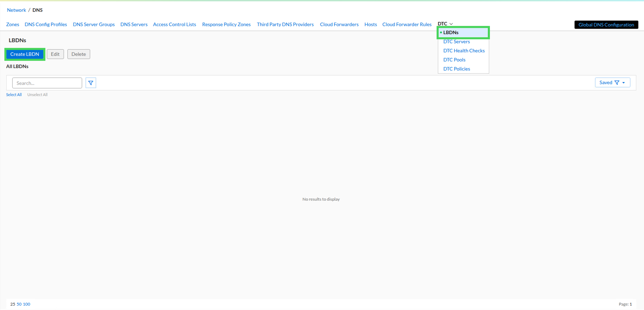
Task: Click the Create LBDN button
Action: [25, 54]
